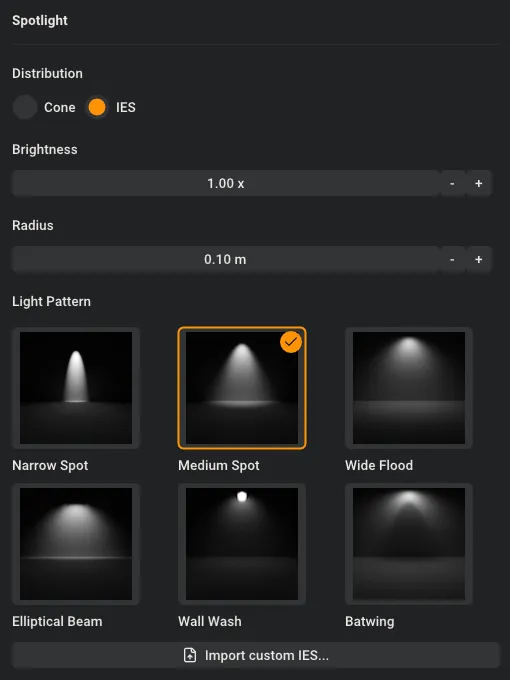The height and width of the screenshot is (680, 510).
Task: Select the Cone distribution radio button
Action: coord(25,107)
